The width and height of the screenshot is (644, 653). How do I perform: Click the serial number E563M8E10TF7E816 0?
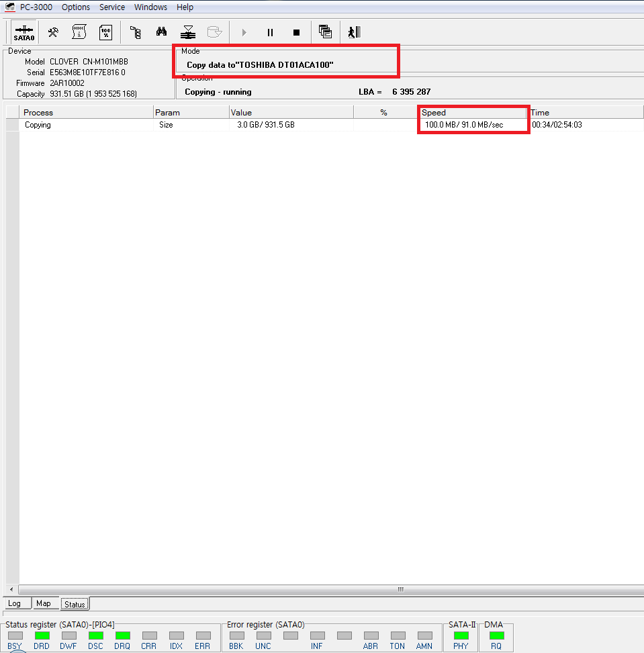[x=87, y=72]
